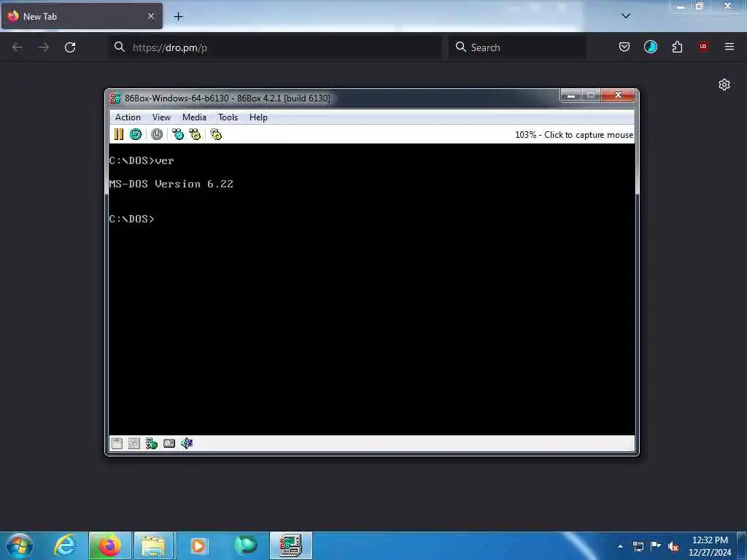Select the Firefox New Tab tab
The width and height of the screenshot is (747, 560).
[82, 16]
